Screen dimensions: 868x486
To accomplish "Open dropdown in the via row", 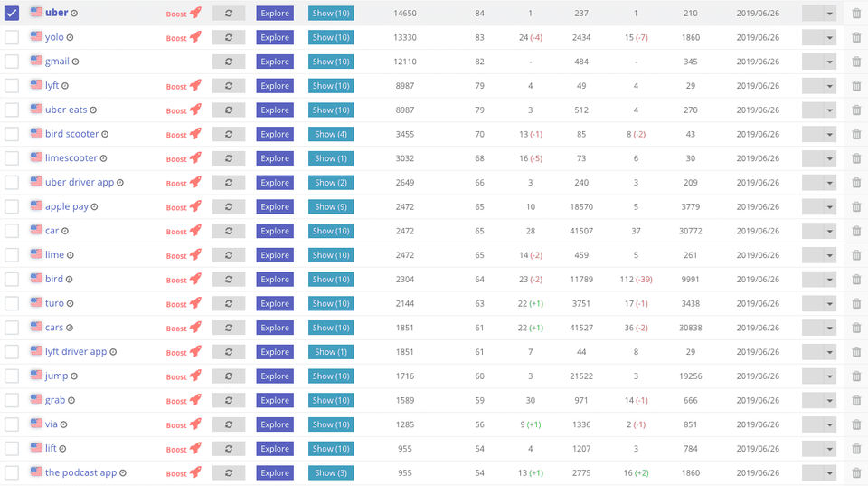I will click(819, 424).
